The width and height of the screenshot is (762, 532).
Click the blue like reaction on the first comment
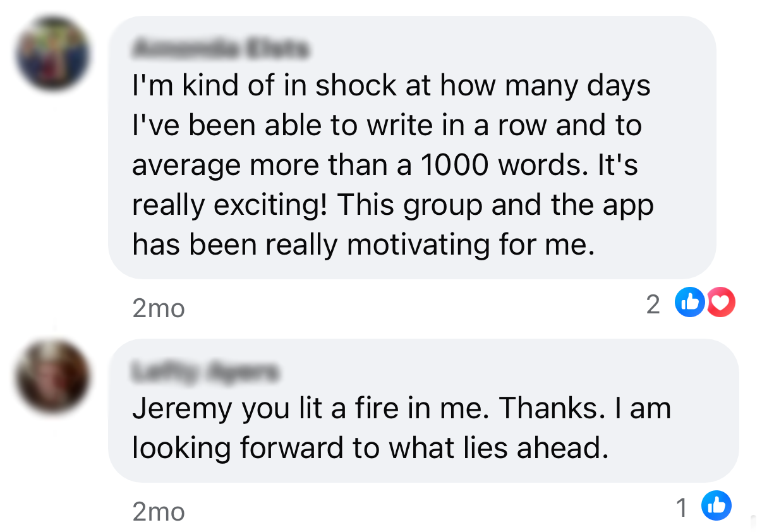tap(689, 304)
